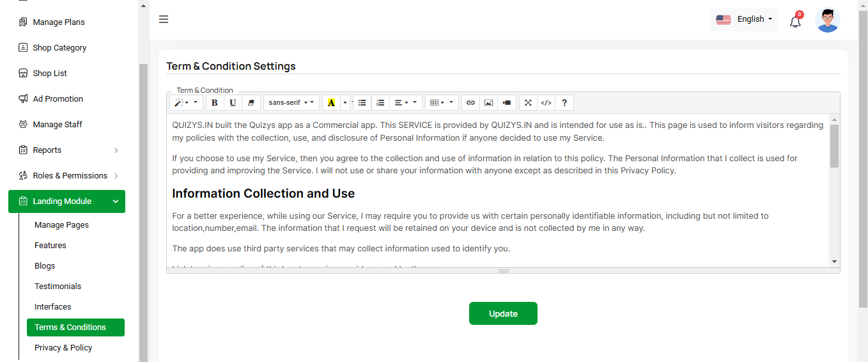Open the notifications bell

coord(795,21)
